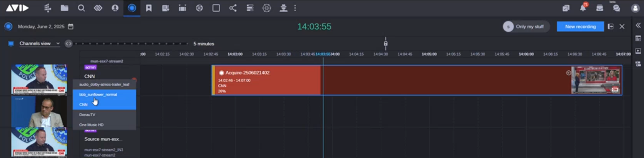Open the third right sidebar panel icon
The height and width of the screenshot is (158, 644).
click(638, 64)
